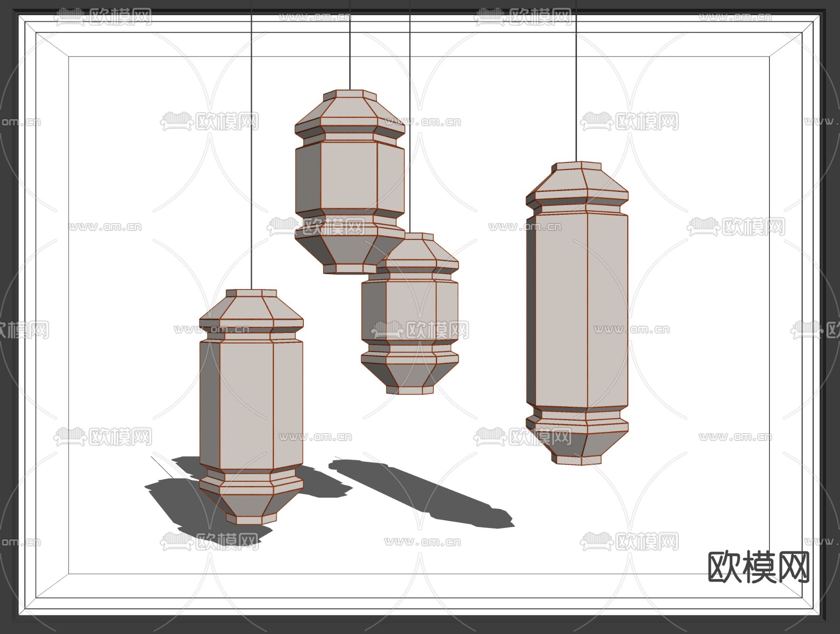The height and width of the screenshot is (634, 840).
Task: Select the sloped top cap of left lantern
Action: coord(251,308)
